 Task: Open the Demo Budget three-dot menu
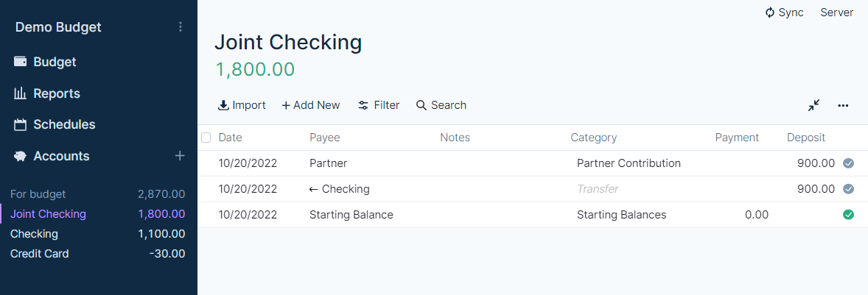click(181, 27)
